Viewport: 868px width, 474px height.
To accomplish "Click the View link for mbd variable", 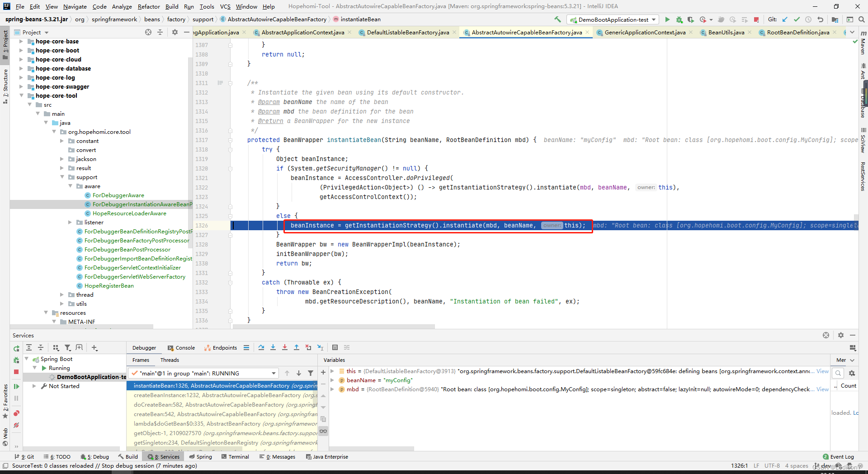I will (x=822, y=389).
